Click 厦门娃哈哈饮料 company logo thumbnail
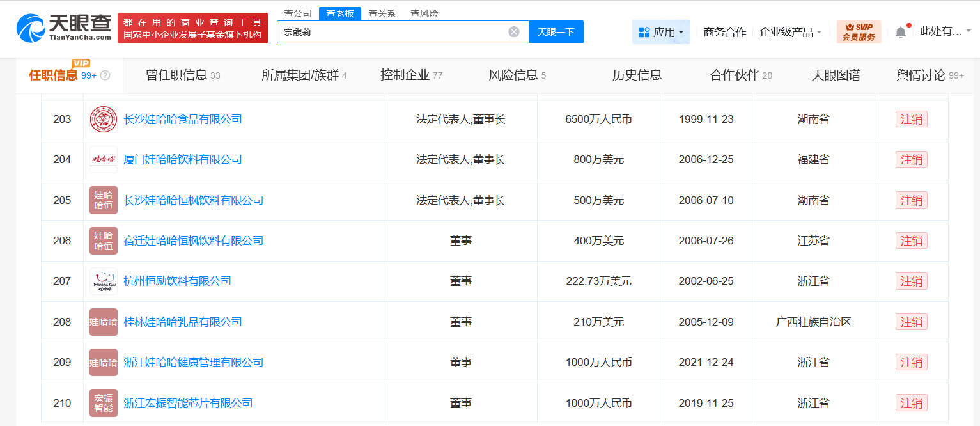The width and height of the screenshot is (980, 426). [104, 160]
